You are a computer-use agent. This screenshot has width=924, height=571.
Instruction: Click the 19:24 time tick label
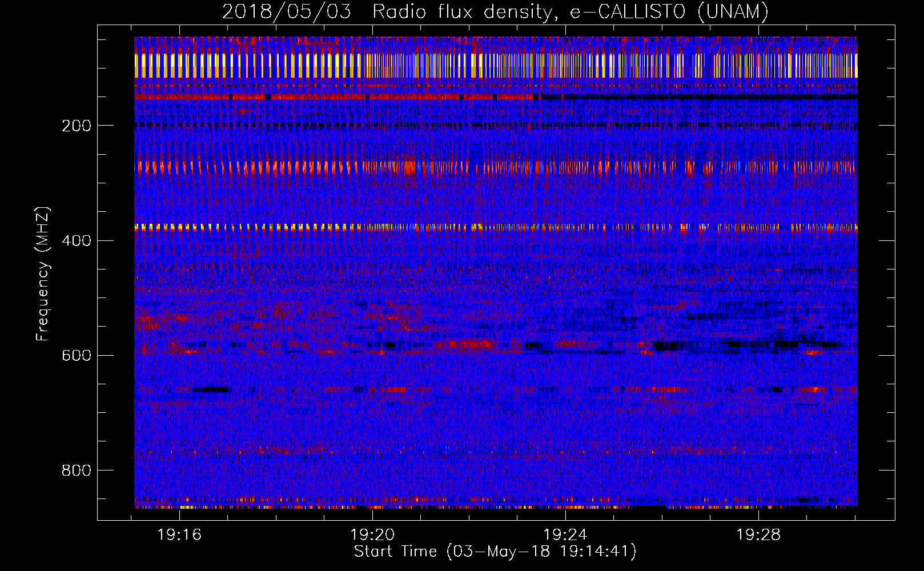click(x=565, y=535)
